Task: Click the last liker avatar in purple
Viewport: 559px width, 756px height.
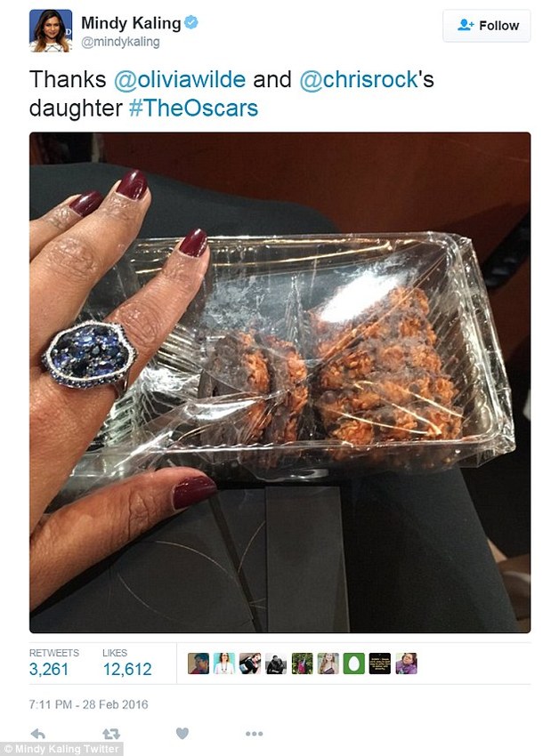Action: (x=406, y=664)
